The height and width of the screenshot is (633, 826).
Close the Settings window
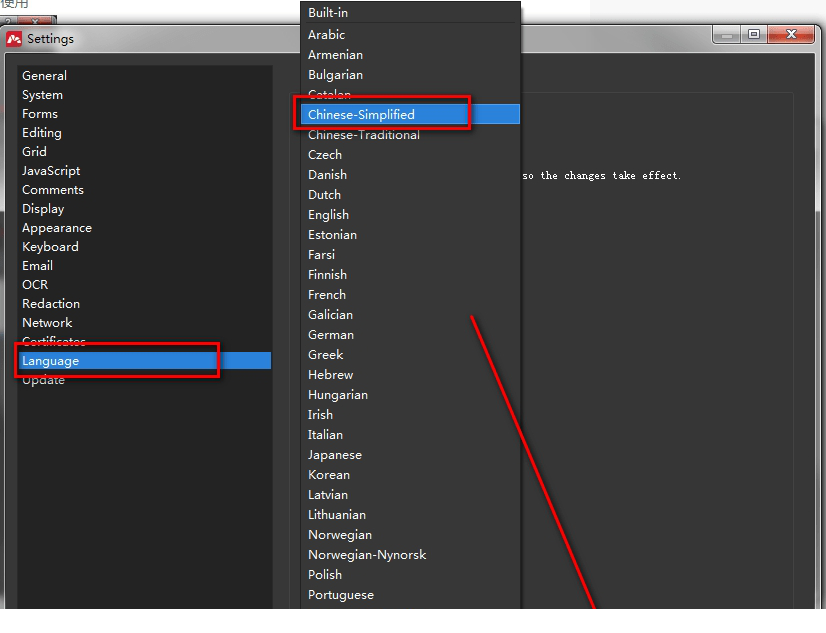pyautogui.click(x=791, y=34)
